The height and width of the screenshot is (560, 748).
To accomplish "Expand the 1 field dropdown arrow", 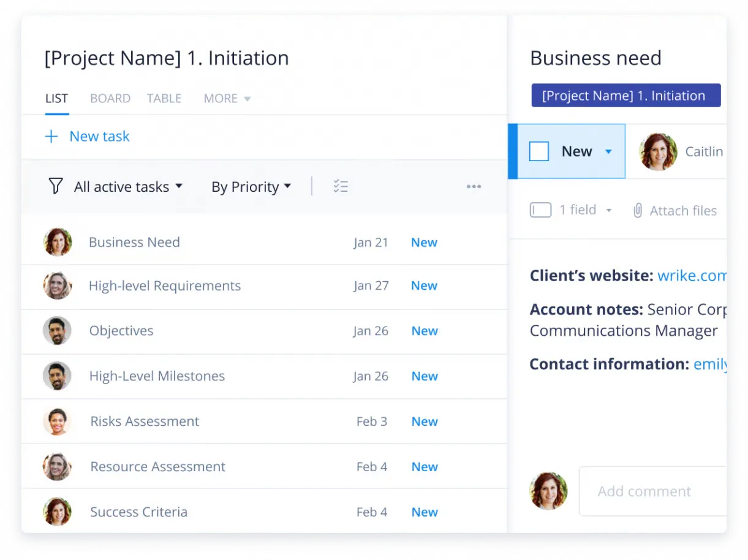I will click(x=609, y=210).
